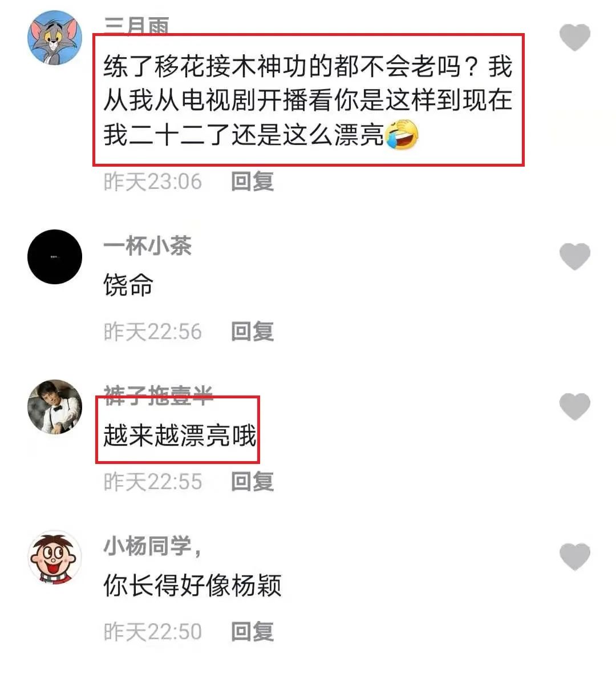Like the 越来越漂亮哦 comment
Viewport: 616px width, 674px height.
pyautogui.click(x=575, y=407)
